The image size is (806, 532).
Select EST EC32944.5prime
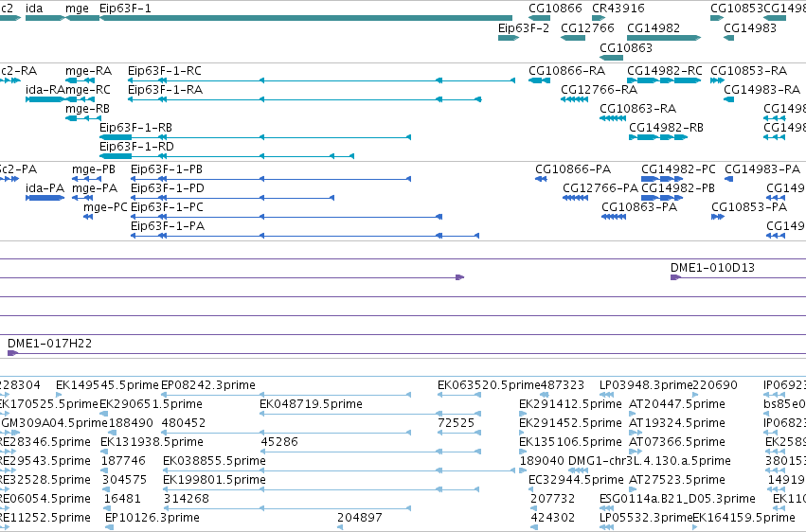coord(532,489)
